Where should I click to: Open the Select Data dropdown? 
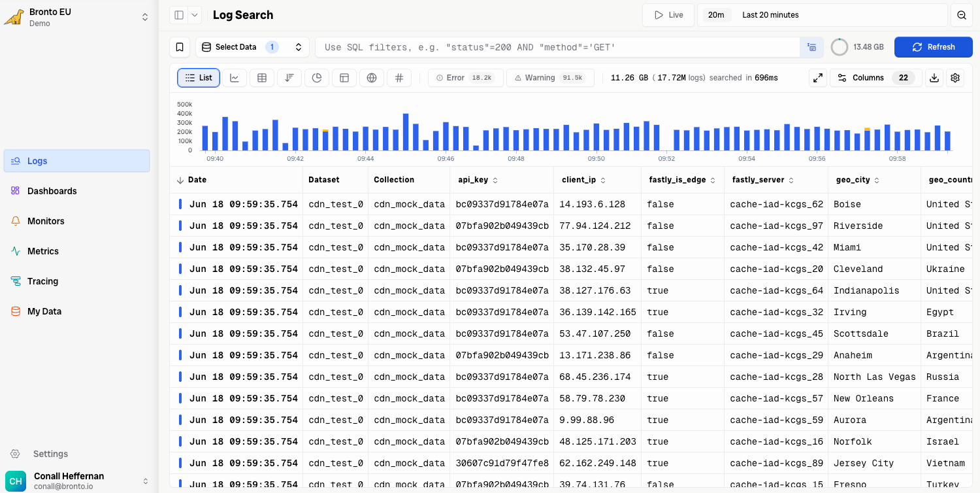point(252,47)
